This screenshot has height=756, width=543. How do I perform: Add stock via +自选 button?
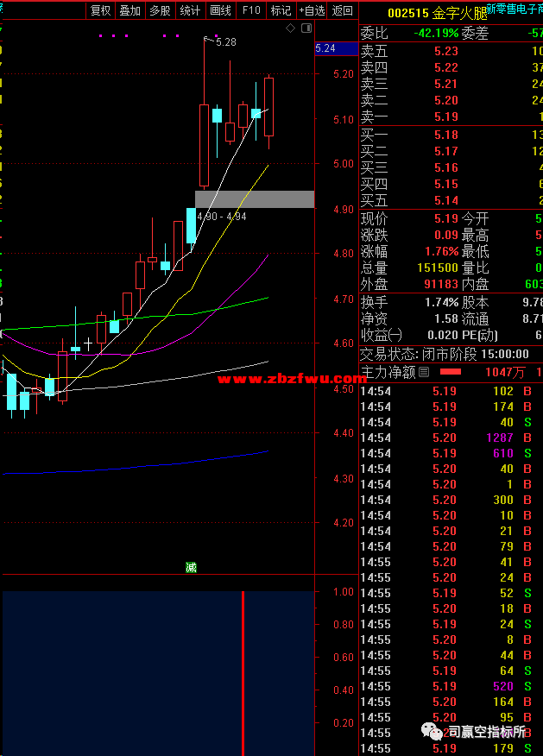pyautogui.click(x=312, y=10)
